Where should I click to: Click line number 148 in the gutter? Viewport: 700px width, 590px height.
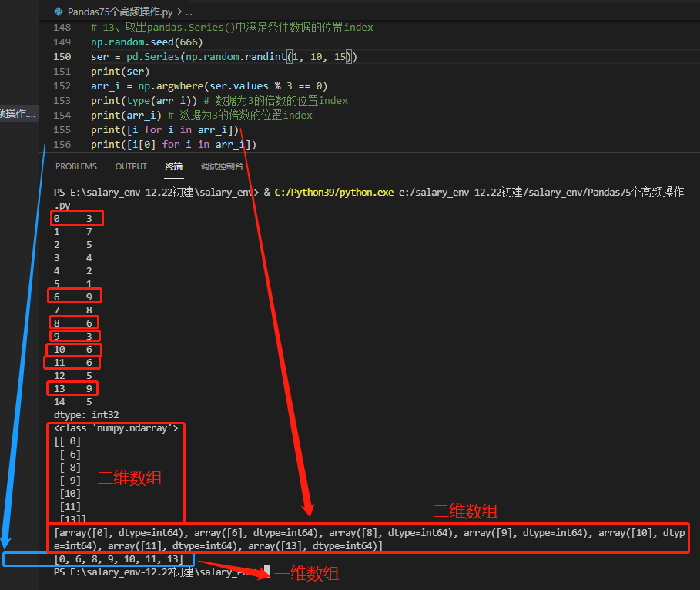[62, 28]
